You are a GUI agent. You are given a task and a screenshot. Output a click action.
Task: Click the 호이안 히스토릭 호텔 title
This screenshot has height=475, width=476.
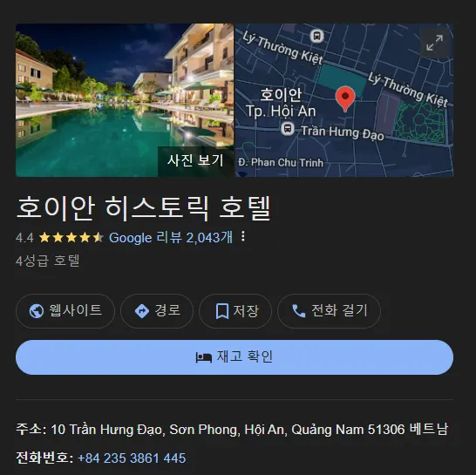click(143, 208)
